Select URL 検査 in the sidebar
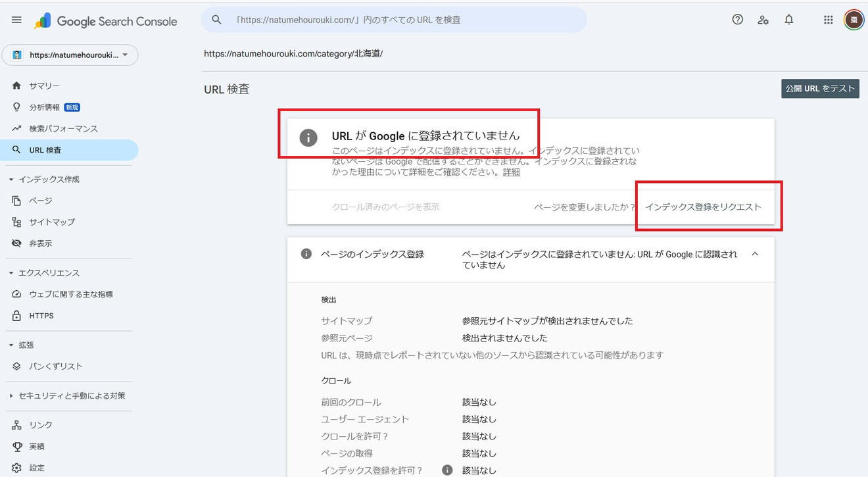 click(x=69, y=150)
